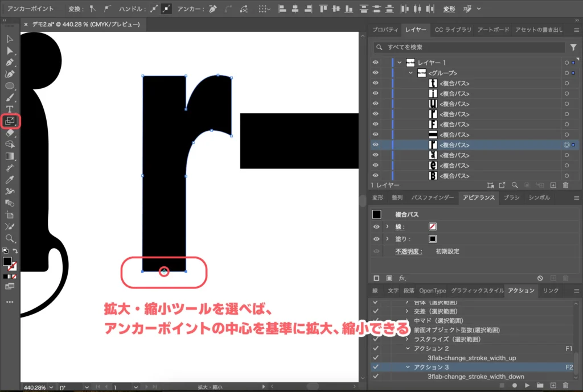Switch to the パスファインダー tab
Image resolution: width=583 pixels, height=392 pixels.
tap(432, 197)
